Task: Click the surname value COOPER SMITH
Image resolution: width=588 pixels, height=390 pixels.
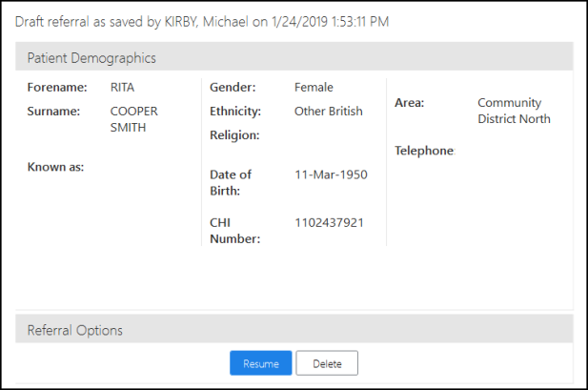Action: [x=133, y=119]
